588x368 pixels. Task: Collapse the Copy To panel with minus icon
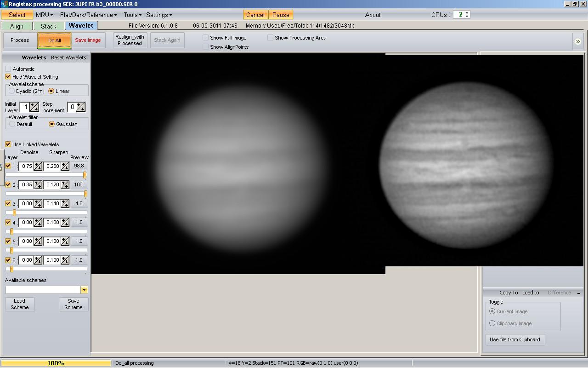(x=579, y=293)
